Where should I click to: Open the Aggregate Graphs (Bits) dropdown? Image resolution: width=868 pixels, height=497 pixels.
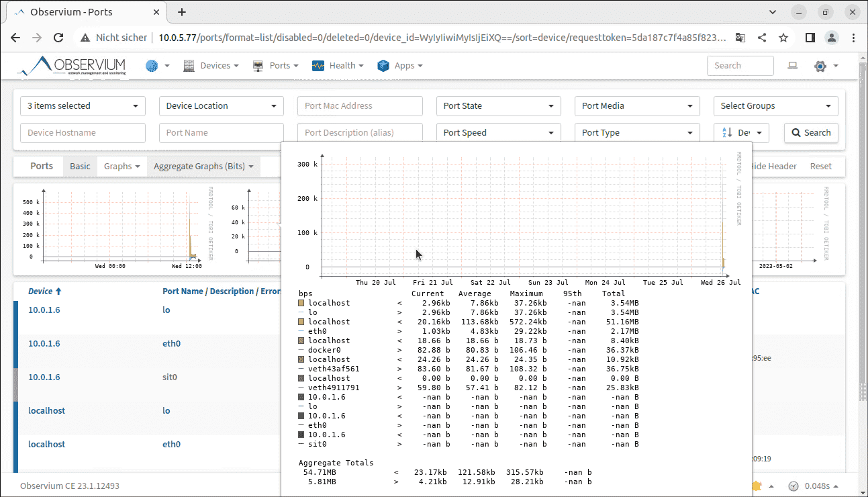(203, 166)
